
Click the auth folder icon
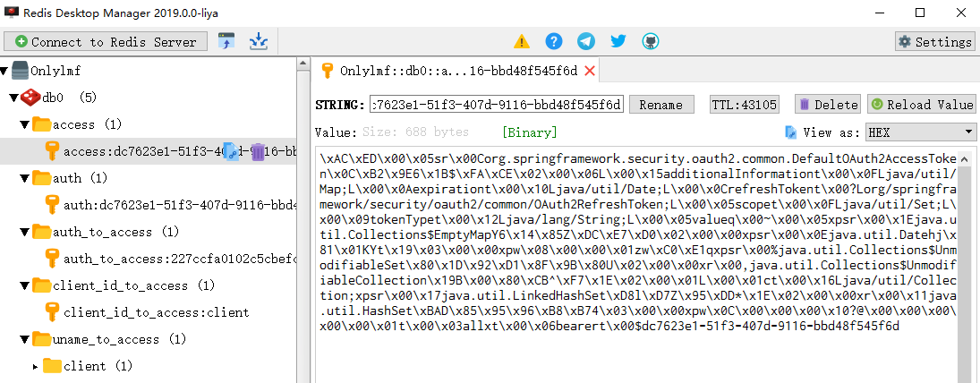click(x=41, y=179)
